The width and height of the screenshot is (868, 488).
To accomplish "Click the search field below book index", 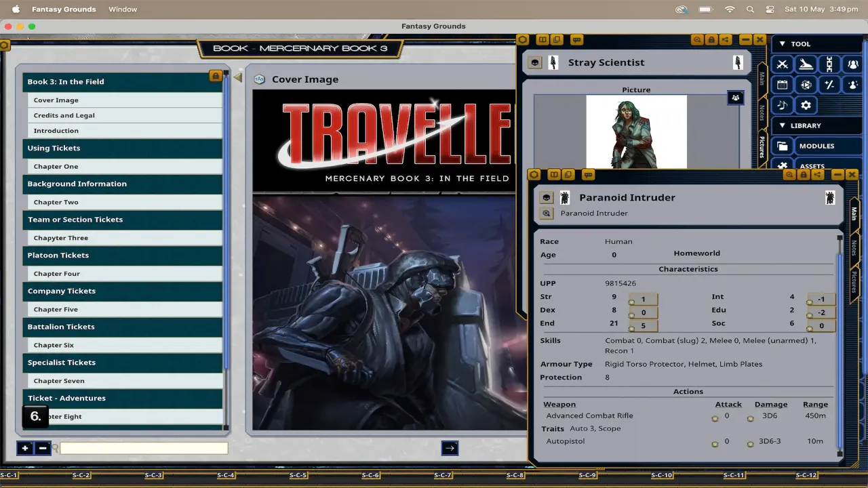I will click(x=144, y=448).
